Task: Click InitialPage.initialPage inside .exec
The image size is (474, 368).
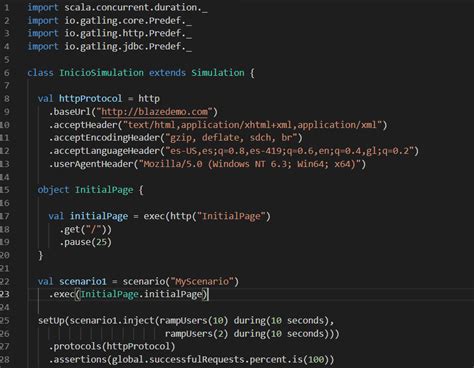Action: tap(142, 294)
